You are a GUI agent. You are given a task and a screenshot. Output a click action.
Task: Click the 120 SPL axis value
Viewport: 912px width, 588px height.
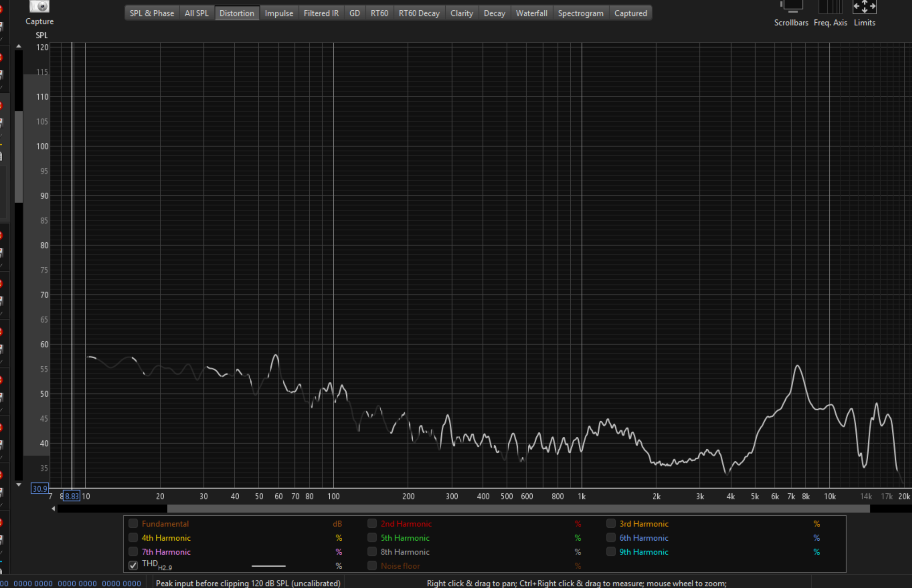click(x=42, y=47)
